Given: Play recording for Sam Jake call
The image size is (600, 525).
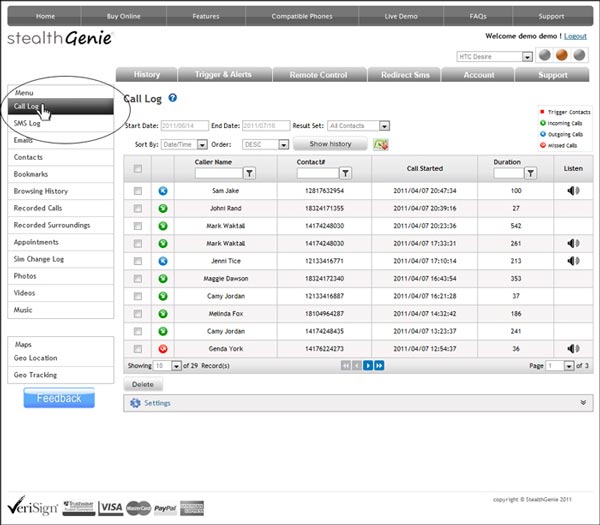Looking at the screenshot, I should (x=573, y=191).
